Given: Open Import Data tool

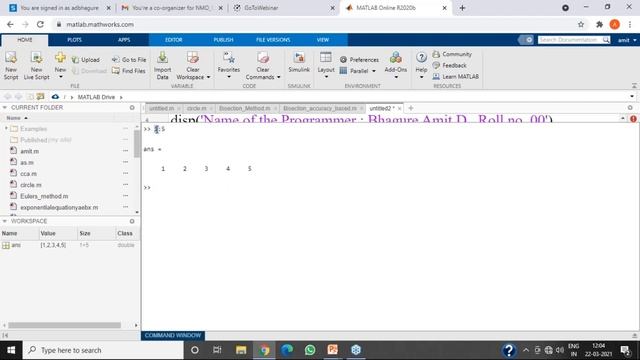Looking at the screenshot, I should click(x=162, y=65).
